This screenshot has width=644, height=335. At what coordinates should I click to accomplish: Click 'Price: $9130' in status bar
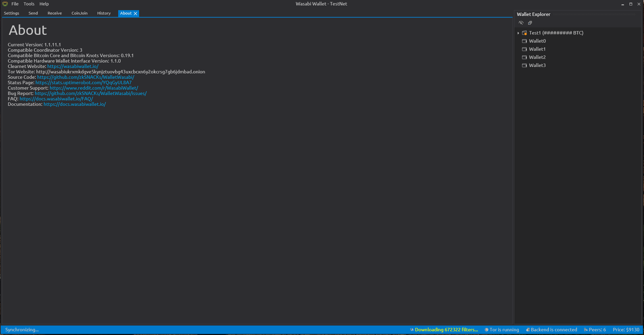click(x=626, y=330)
